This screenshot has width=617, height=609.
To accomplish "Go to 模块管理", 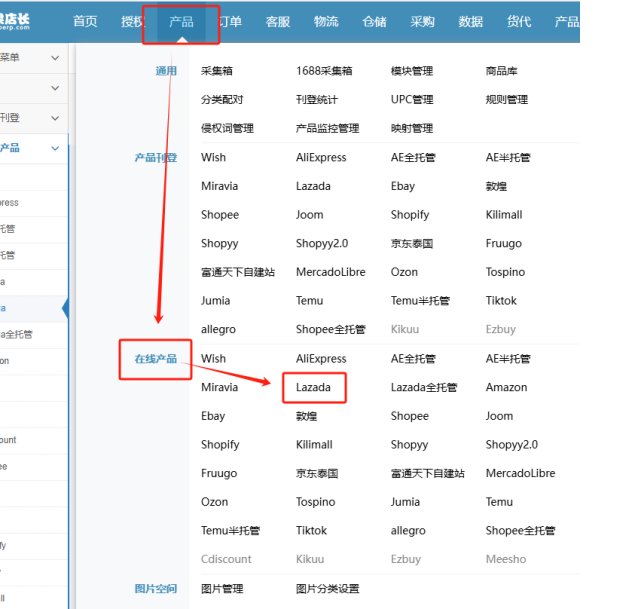I will pos(412,71).
